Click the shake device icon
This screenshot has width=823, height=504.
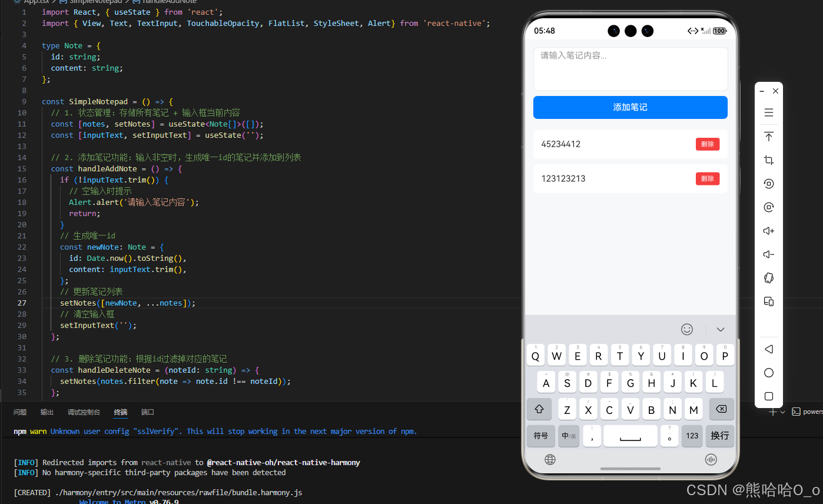[x=768, y=278]
